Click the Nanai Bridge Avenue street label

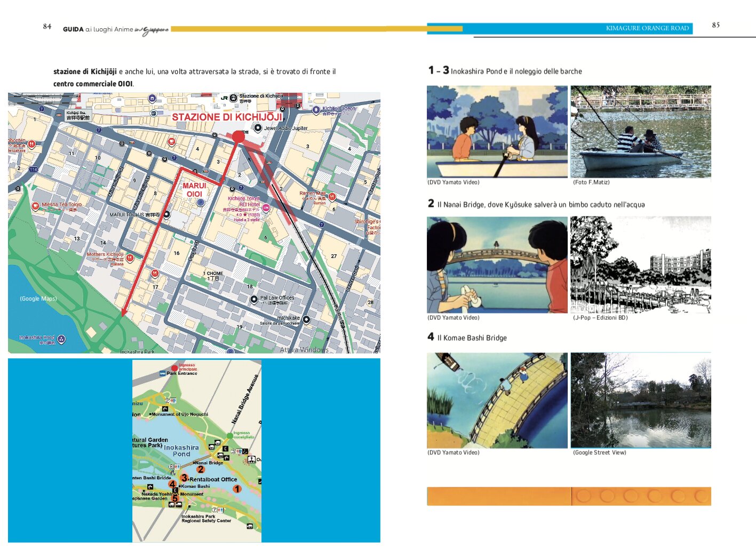click(x=245, y=399)
